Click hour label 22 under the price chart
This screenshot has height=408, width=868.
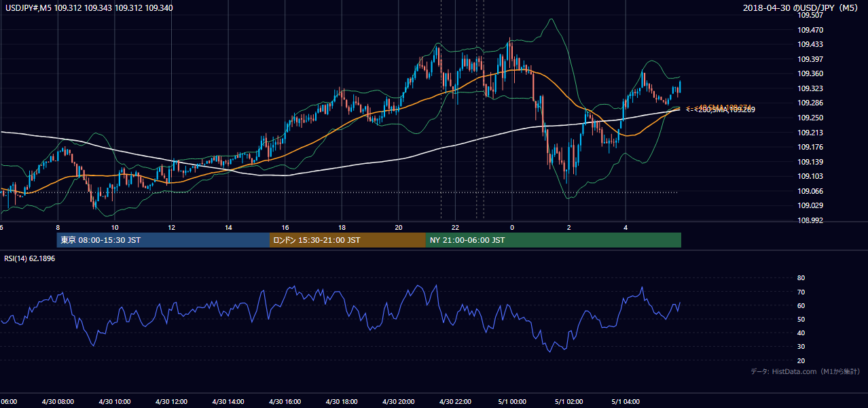click(455, 227)
